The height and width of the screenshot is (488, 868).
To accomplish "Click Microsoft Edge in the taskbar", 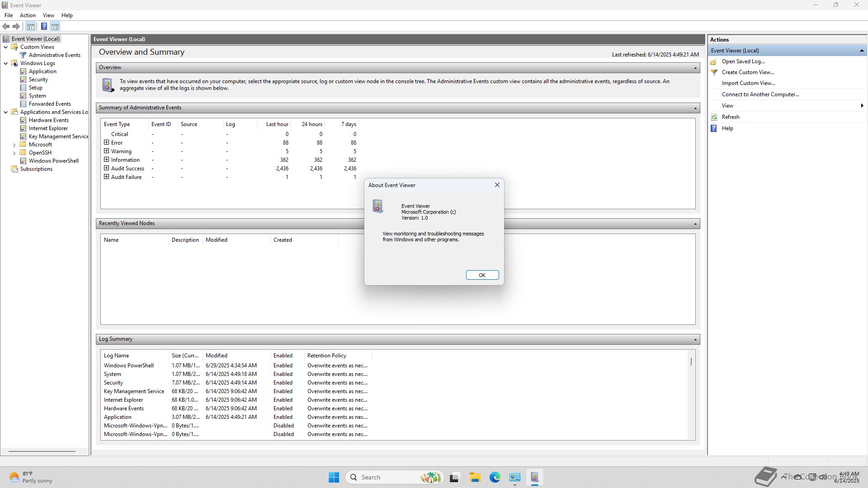I will [x=495, y=477].
